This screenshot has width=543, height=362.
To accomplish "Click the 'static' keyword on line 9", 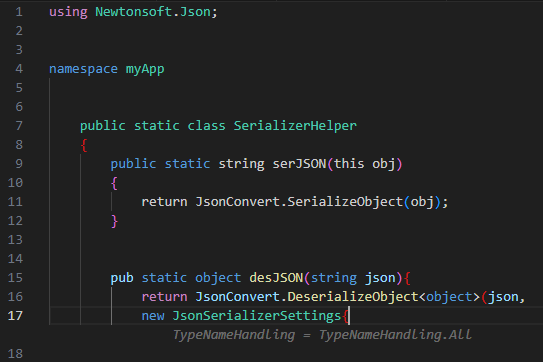I will pyautogui.click(x=187, y=164).
